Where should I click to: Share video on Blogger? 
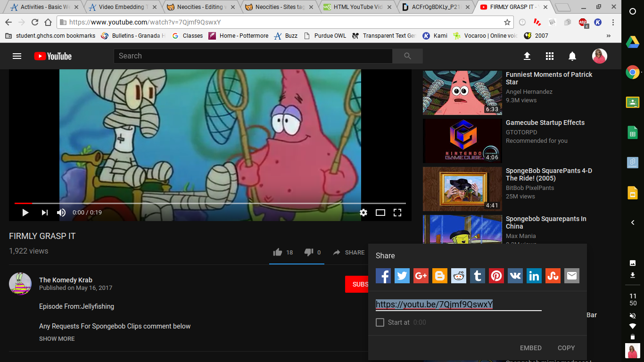(x=440, y=276)
